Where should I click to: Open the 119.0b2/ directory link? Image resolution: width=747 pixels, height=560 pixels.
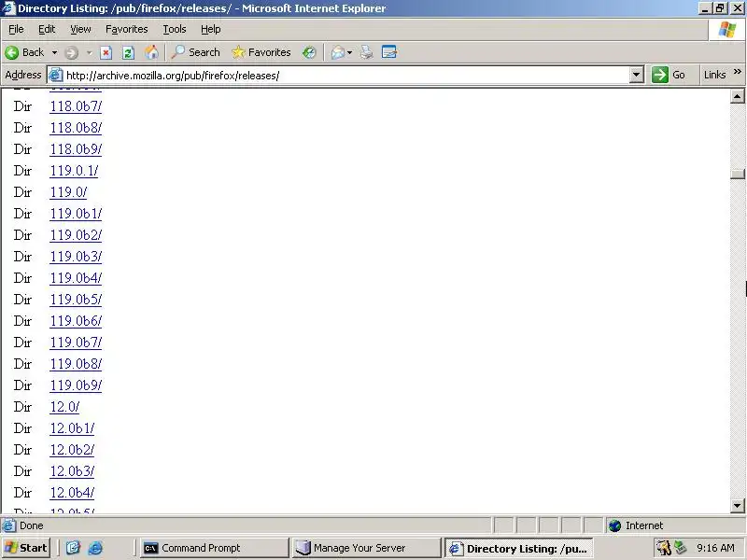point(76,235)
